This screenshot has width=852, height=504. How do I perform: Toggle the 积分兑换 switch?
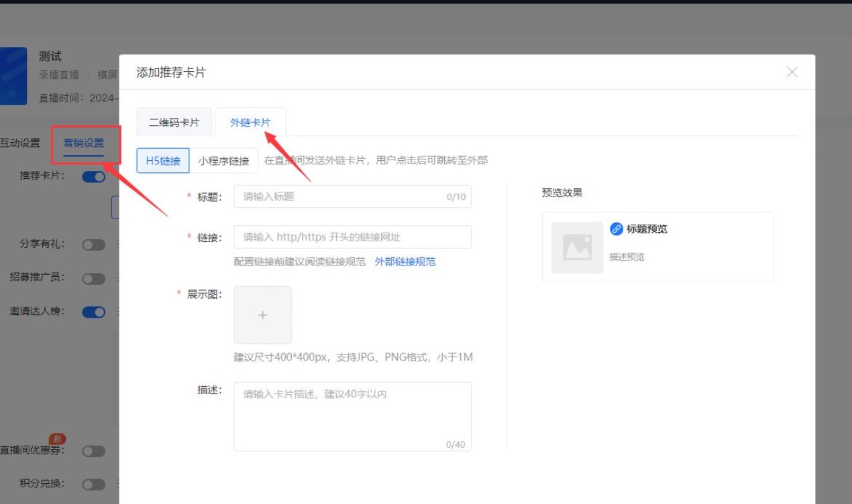[x=94, y=484]
